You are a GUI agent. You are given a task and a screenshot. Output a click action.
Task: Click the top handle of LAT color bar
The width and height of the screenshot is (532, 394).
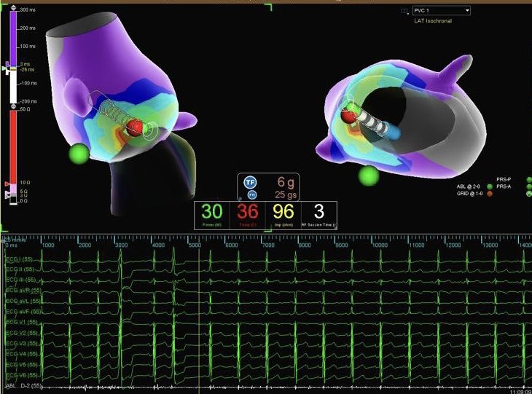point(13,7)
